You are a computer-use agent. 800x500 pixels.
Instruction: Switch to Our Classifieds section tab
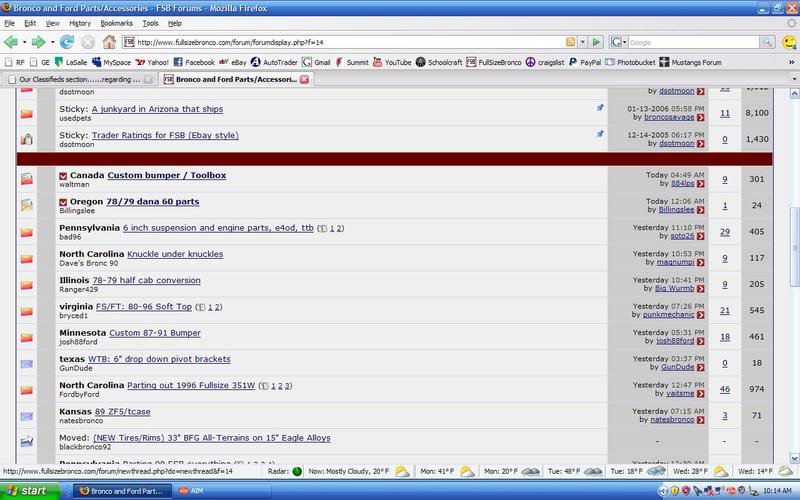(79, 80)
